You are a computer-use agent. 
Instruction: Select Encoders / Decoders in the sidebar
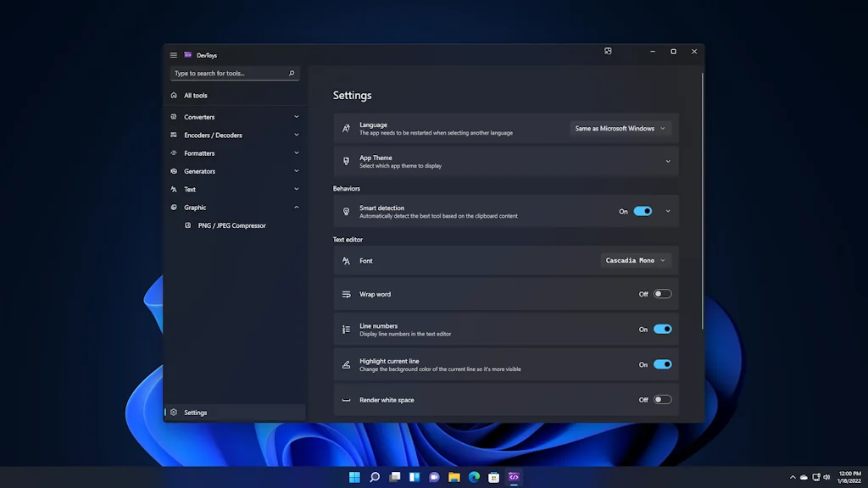point(213,136)
